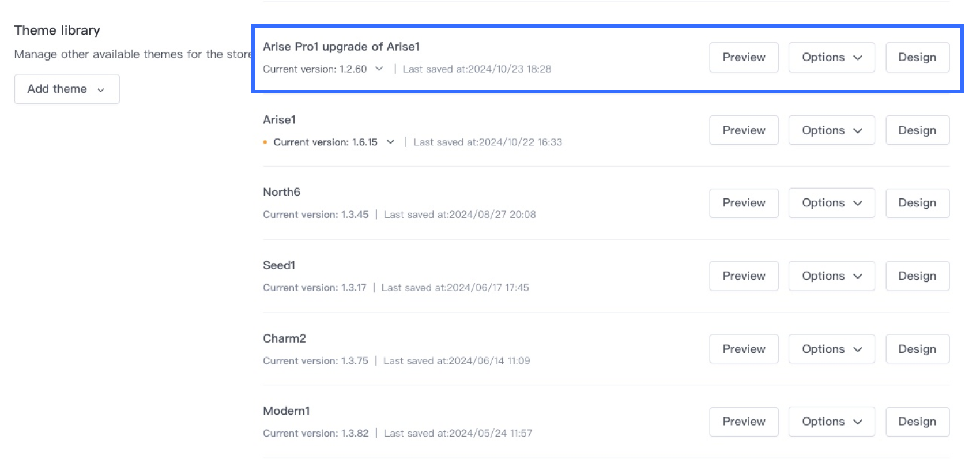Design the Seed1 theme
Image resolution: width=980 pixels, height=474 pixels.
[x=917, y=276]
